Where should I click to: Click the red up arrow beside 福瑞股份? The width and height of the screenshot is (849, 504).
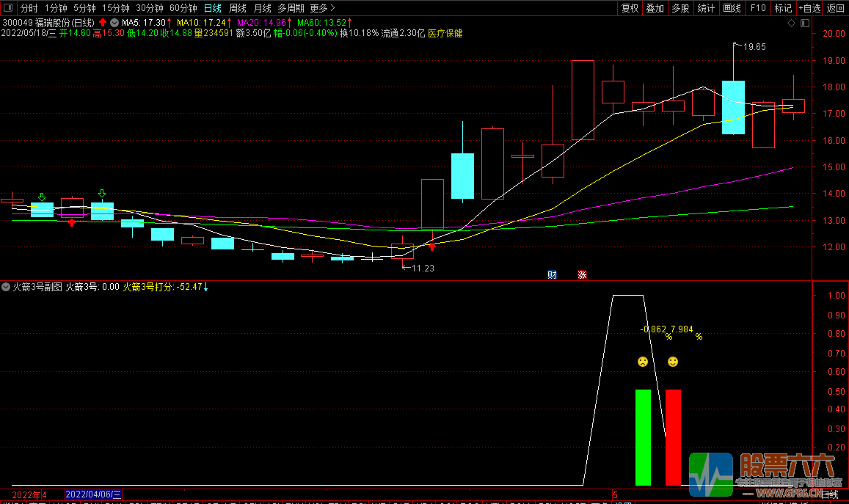click(x=103, y=23)
